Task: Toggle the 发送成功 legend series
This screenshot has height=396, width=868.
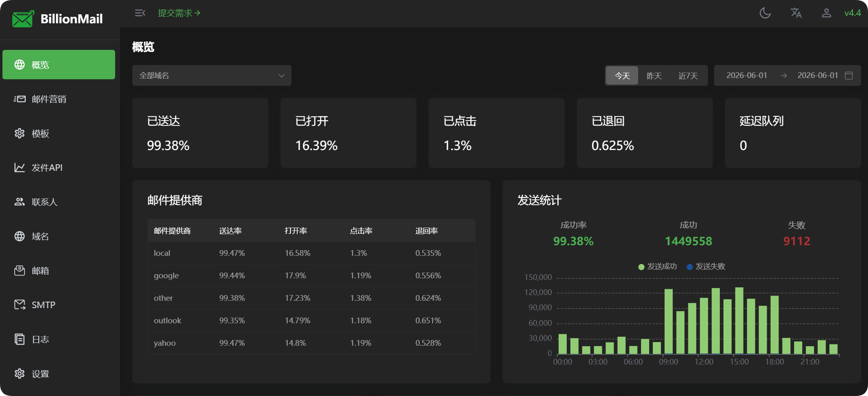Action: pos(657,266)
